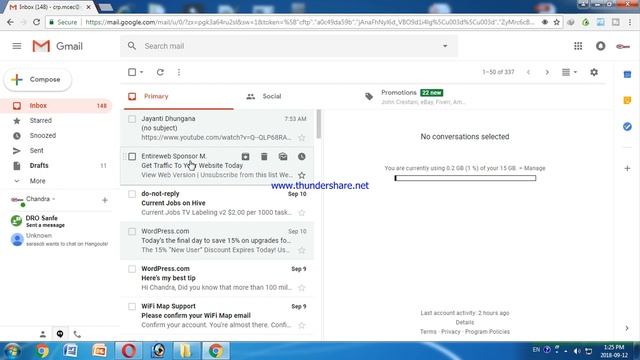Bookmark this page with the star icon
The width and height of the screenshot is (640, 360).
[x=556, y=22]
